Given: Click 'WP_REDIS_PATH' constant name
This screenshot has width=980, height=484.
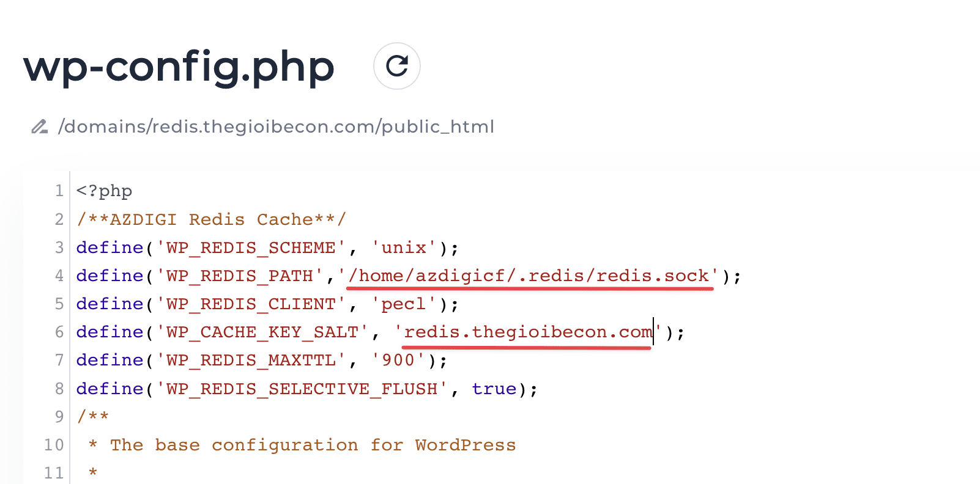Looking at the screenshot, I should (x=240, y=276).
